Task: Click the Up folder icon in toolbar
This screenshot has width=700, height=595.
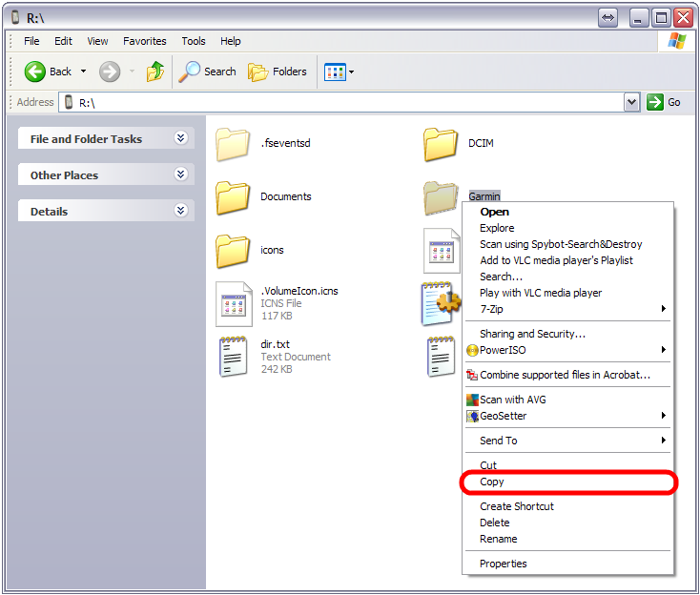Action: pos(155,72)
